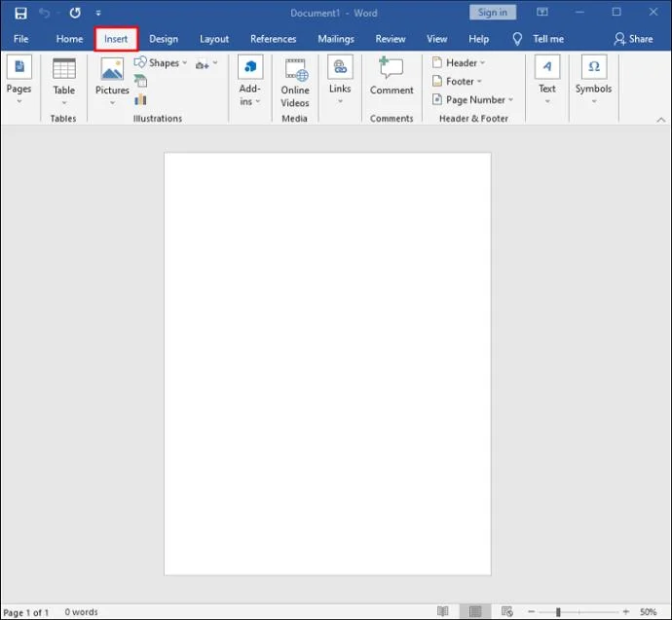Image resolution: width=672 pixels, height=620 pixels.
Task: Collapse the ribbon with the chevron
Action: click(x=661, y=120)
